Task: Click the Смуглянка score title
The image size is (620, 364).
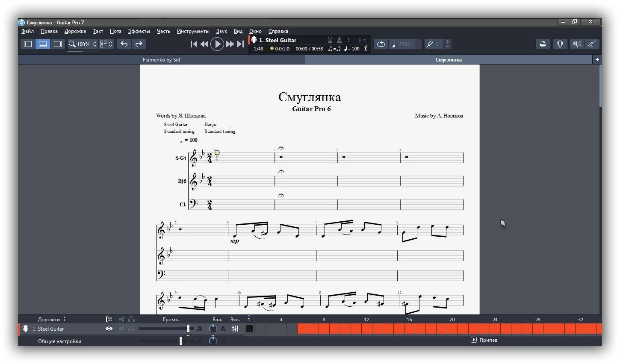Action: (310, 97)
